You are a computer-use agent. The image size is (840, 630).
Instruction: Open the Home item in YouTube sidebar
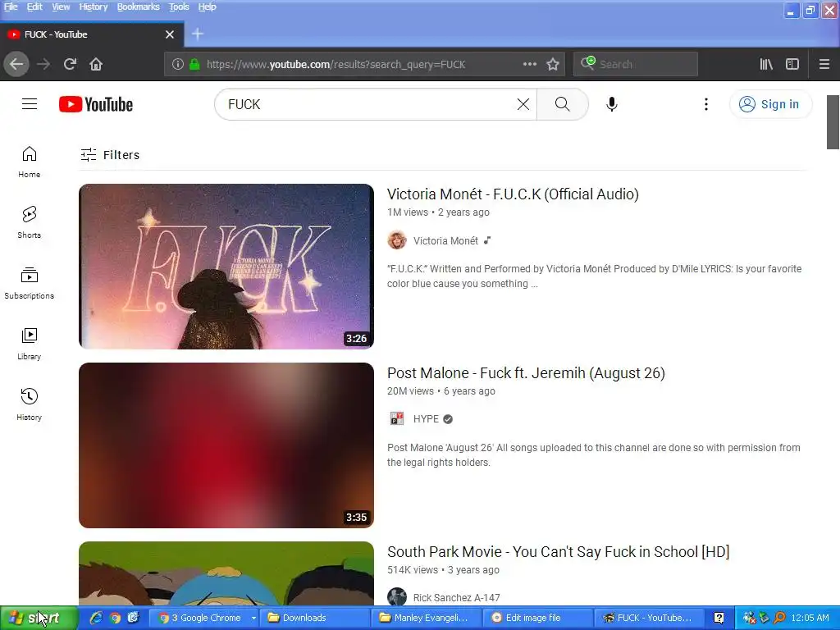pos(29,162)
